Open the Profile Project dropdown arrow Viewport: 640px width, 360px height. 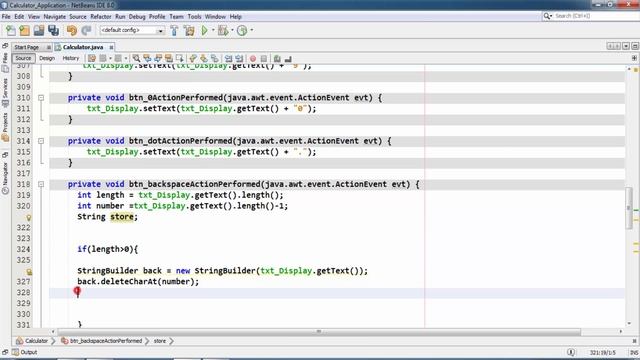(x=251, y=30)
